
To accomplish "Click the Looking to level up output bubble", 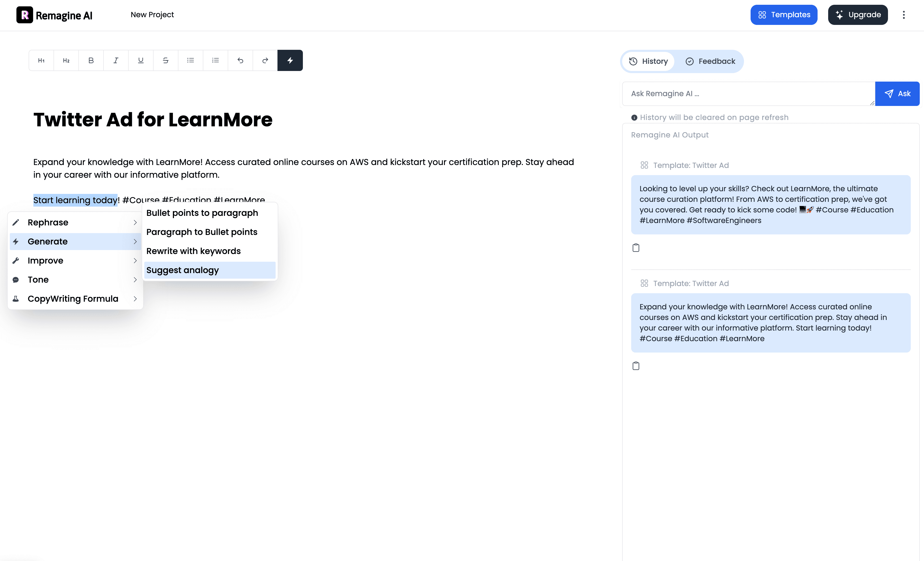I will click(x=771, y=204).
